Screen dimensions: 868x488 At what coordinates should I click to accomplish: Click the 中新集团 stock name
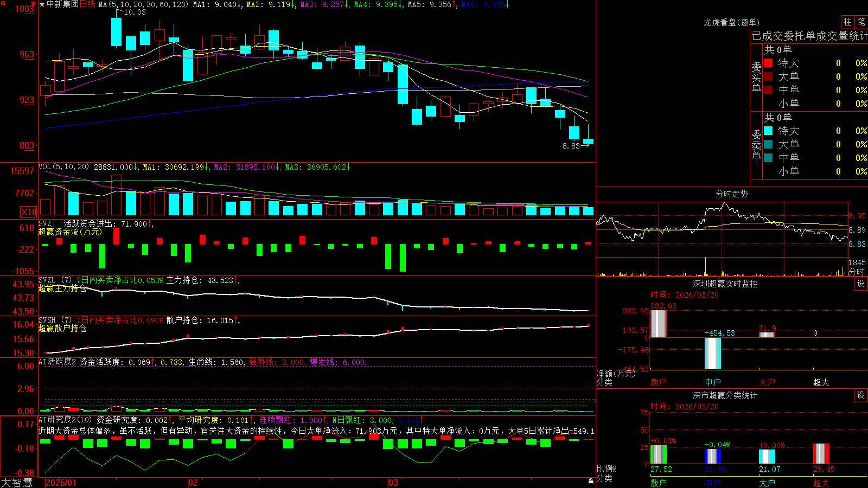62,4
